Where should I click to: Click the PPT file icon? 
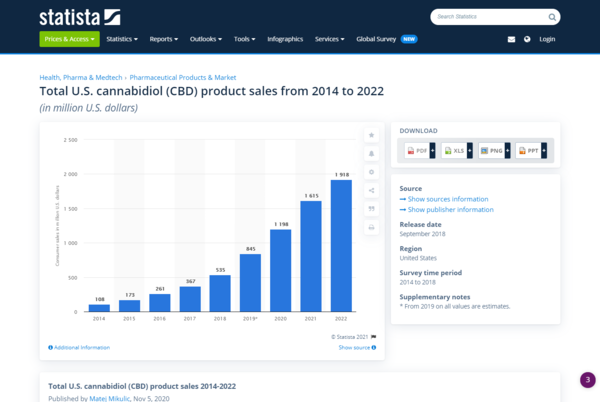[522, 151]
